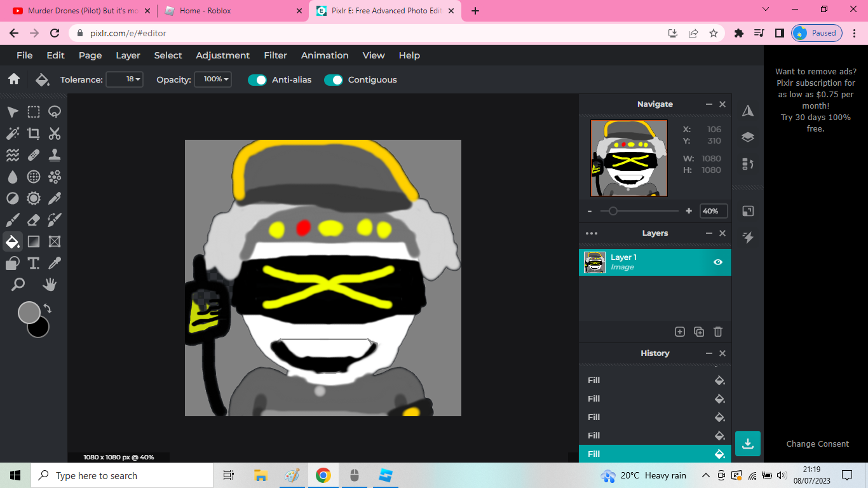
Task: Select the Crop tool
Action: (34, 133)
